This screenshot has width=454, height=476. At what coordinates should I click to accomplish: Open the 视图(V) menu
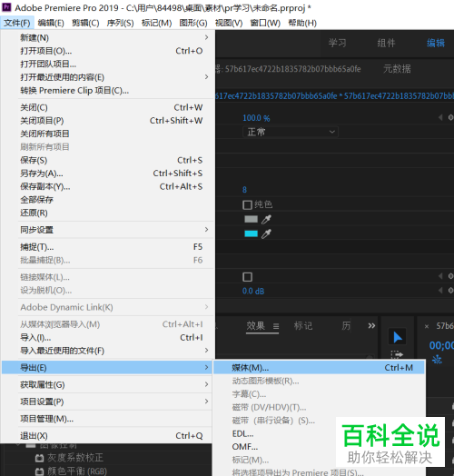(229, 23)
